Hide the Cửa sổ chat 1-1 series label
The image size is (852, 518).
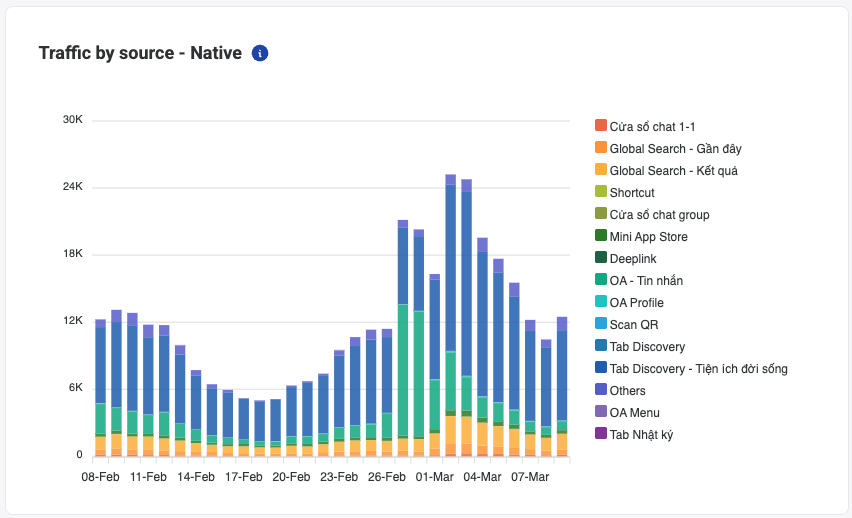(652, 127)
